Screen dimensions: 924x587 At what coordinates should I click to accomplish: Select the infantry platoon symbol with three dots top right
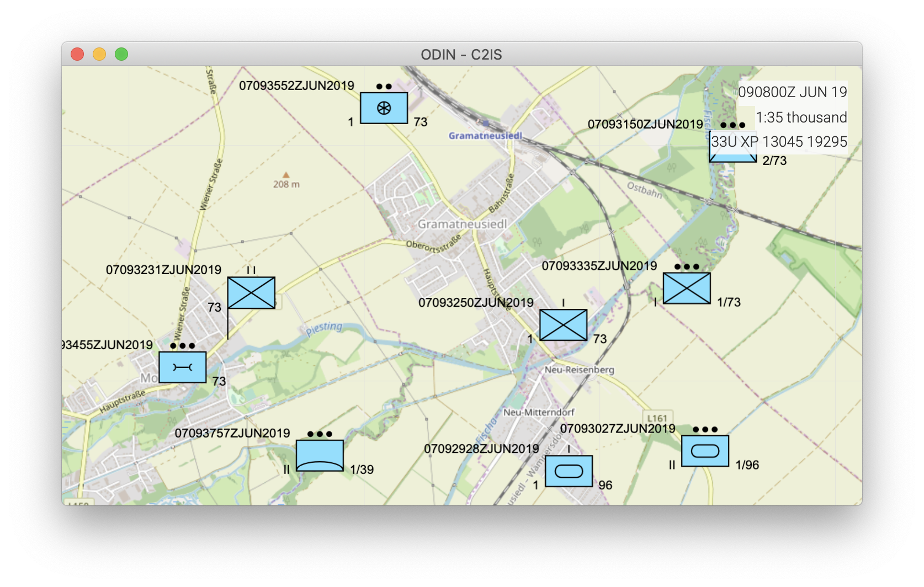coord(687,288)
